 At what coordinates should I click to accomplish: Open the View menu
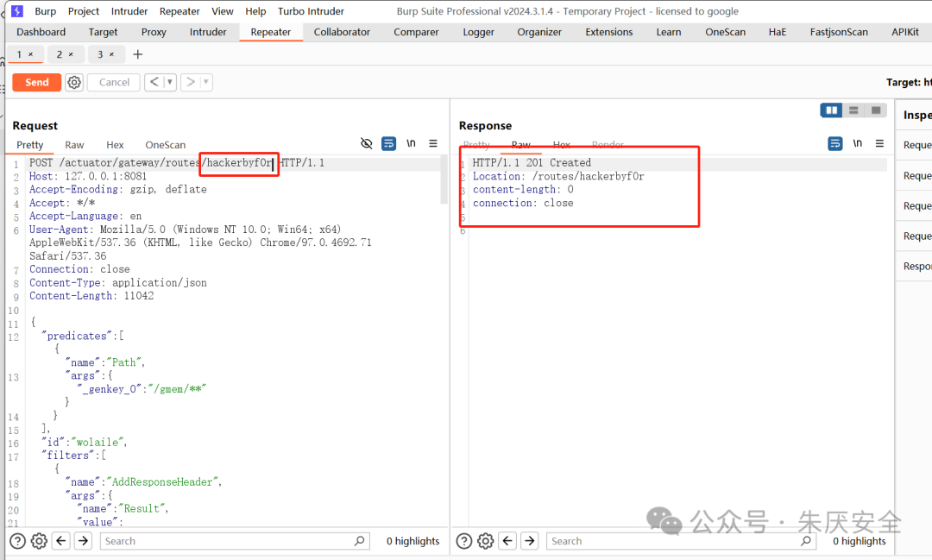(223, 11)
